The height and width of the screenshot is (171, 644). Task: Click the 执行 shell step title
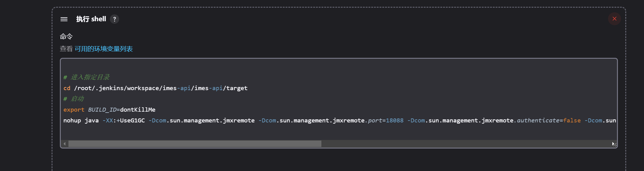(x=91, y=19)
